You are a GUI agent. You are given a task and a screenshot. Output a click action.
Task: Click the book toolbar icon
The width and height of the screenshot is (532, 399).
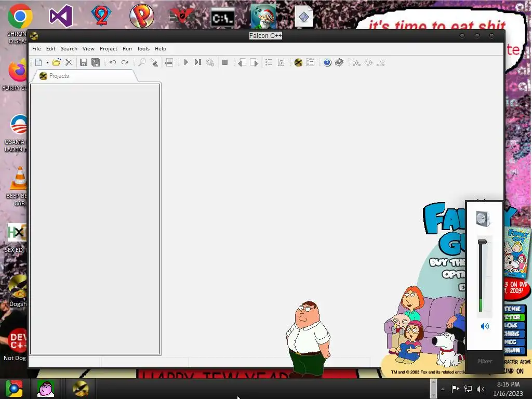pyautogui.click(x=339, y=62)
